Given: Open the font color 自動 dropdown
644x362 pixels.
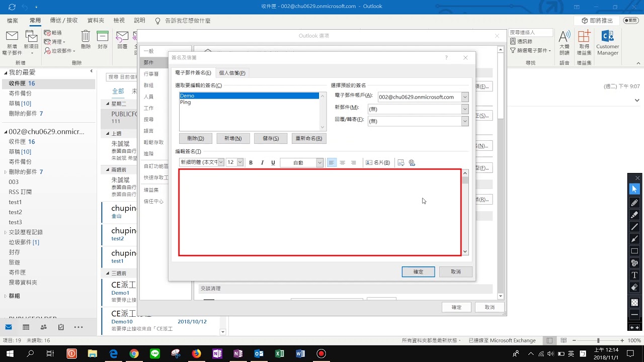Looking at the screenshot, I should pyautogui.click(x=319, y=162).
